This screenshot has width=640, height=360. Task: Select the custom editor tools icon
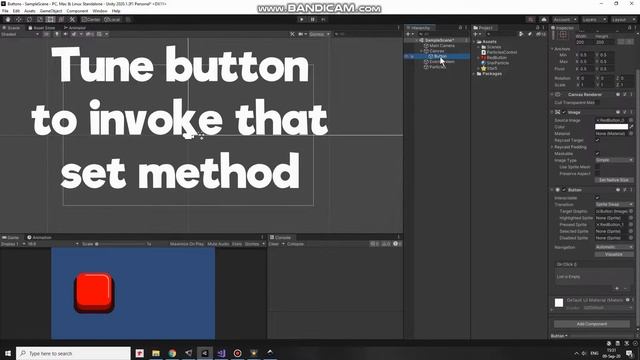click(72, 20)
